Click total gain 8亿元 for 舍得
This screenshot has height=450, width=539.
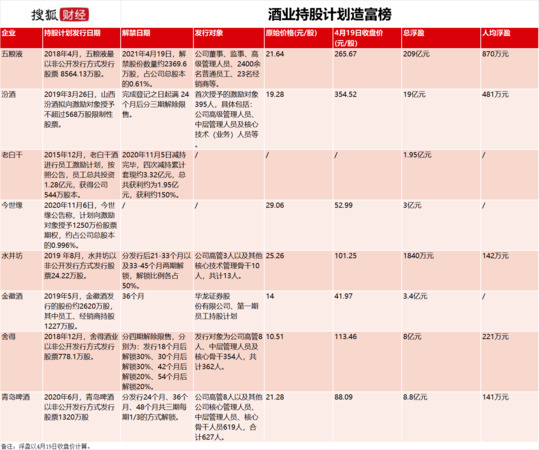[412, 337]
